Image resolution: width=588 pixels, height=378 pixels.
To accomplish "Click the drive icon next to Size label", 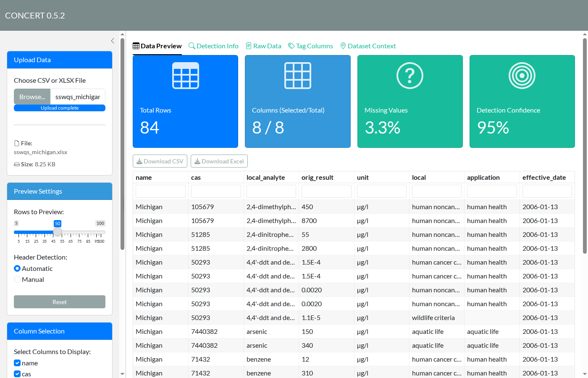I will coord(17,164).
